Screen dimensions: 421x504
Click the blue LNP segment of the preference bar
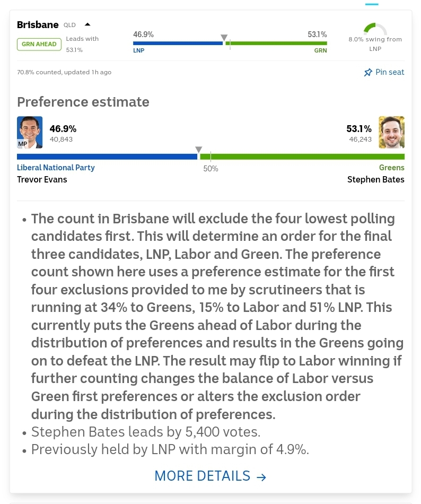click(106, 157)
